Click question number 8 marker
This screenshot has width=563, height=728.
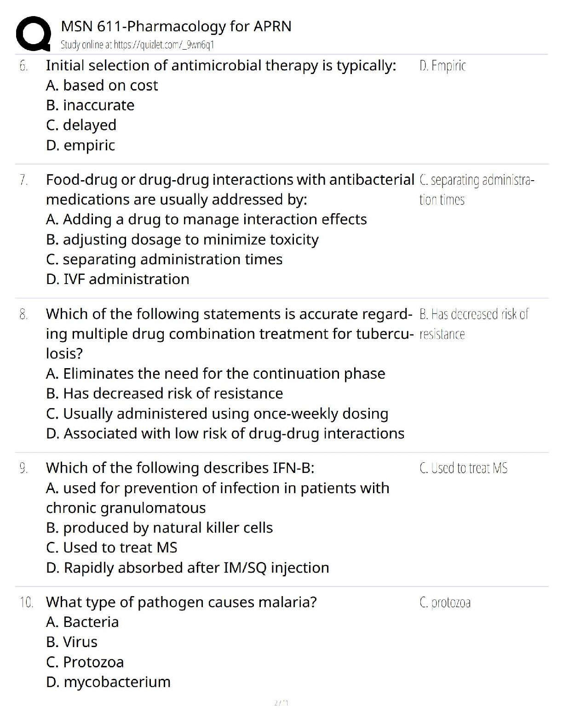click(23, 315)
